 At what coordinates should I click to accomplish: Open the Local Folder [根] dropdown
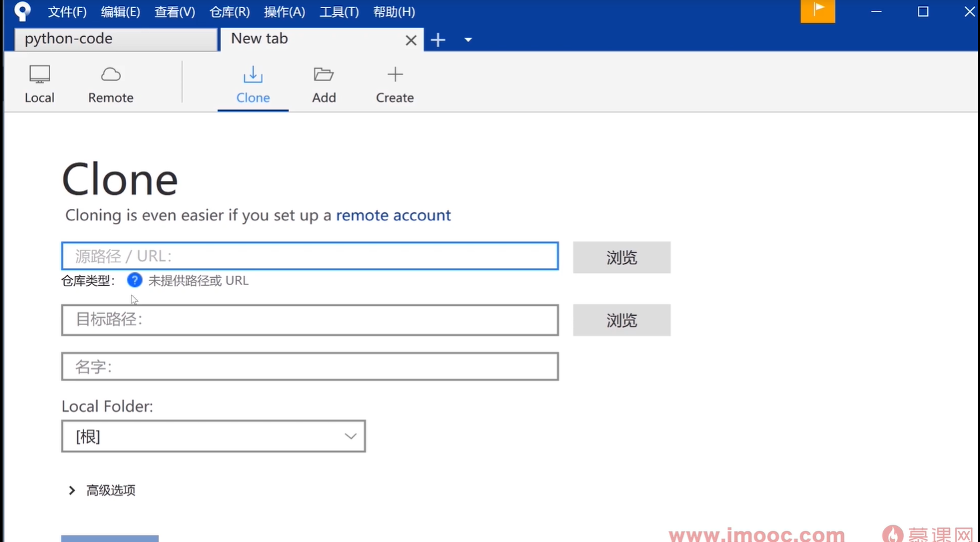[x=214, y=437]
